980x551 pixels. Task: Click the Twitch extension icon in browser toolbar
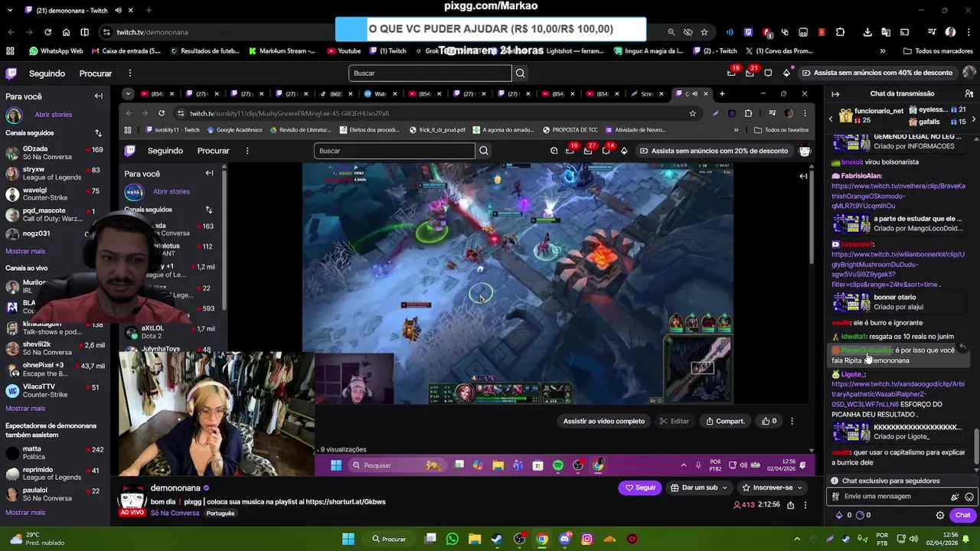pyautogui.click(x=748, y=32)
